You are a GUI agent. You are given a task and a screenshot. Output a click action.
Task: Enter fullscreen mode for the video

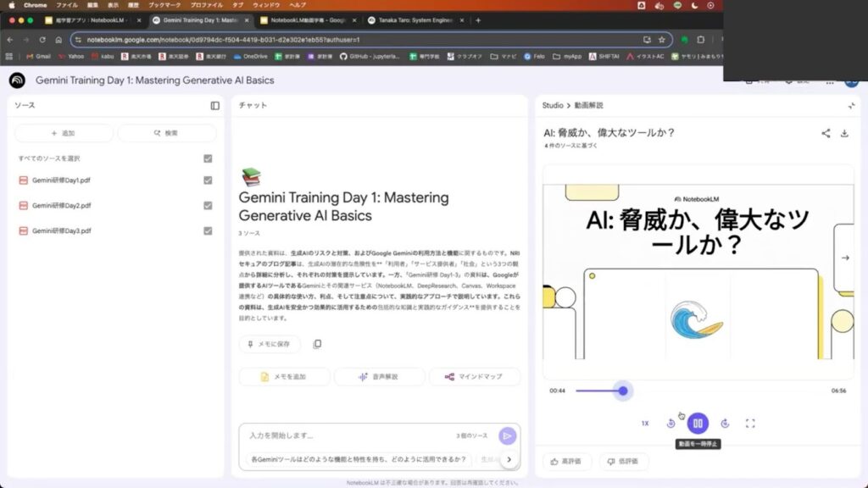pos(750,423)
